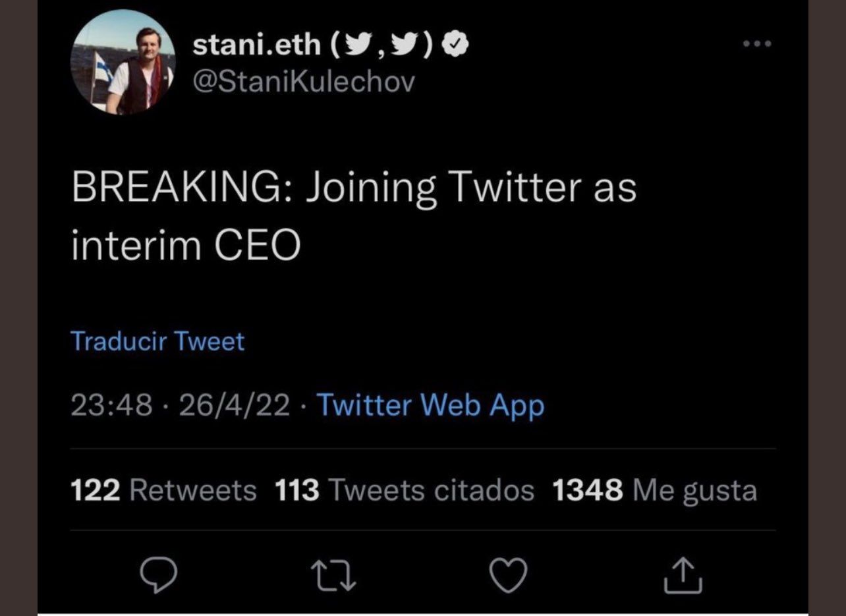The height and width of the screenshot is (616, 846).
Task: Like the tweet with the heart icon
Action: [509, 575]
